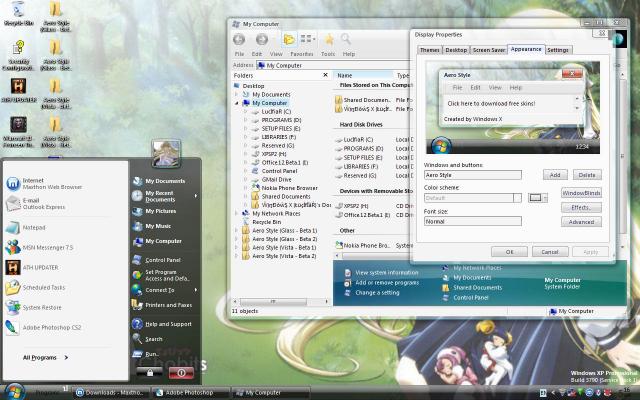This screenshot has width=640, height=400.
Task: Open Recycle Bin desktop icon
Action: (18, 14)
